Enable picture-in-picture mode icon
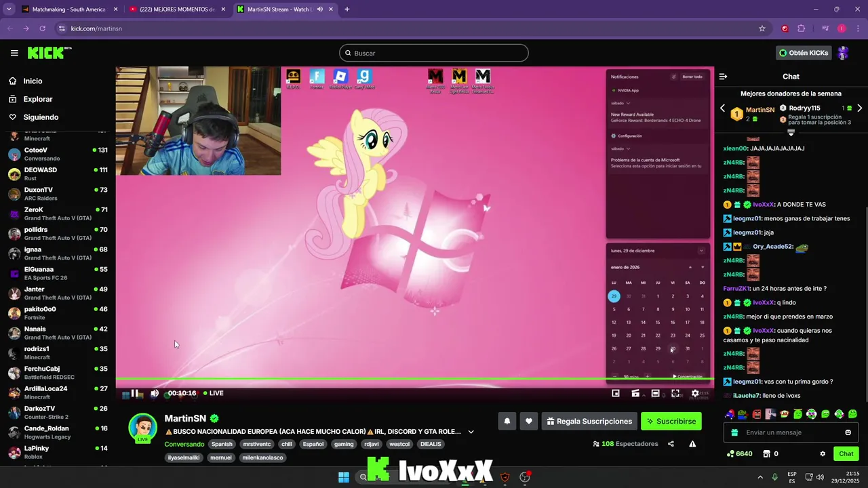 pyautogui.click(x=616, y=393)
